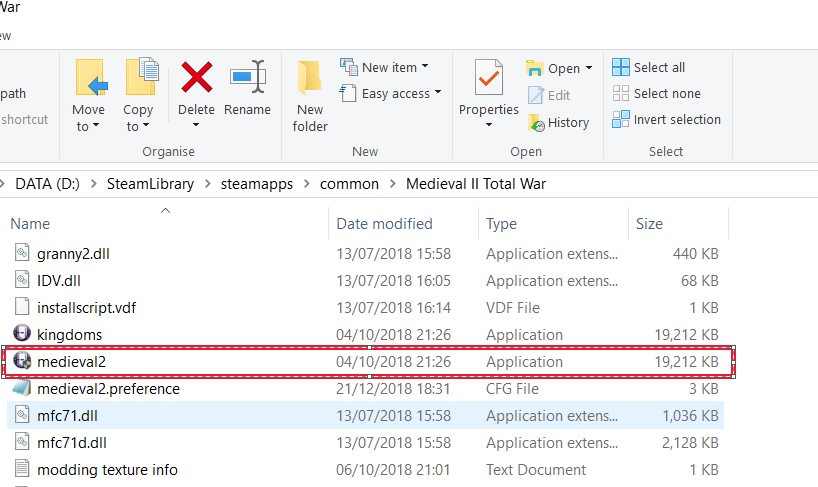Expand chevron after common breadcrumb

[x=393, y=184]
